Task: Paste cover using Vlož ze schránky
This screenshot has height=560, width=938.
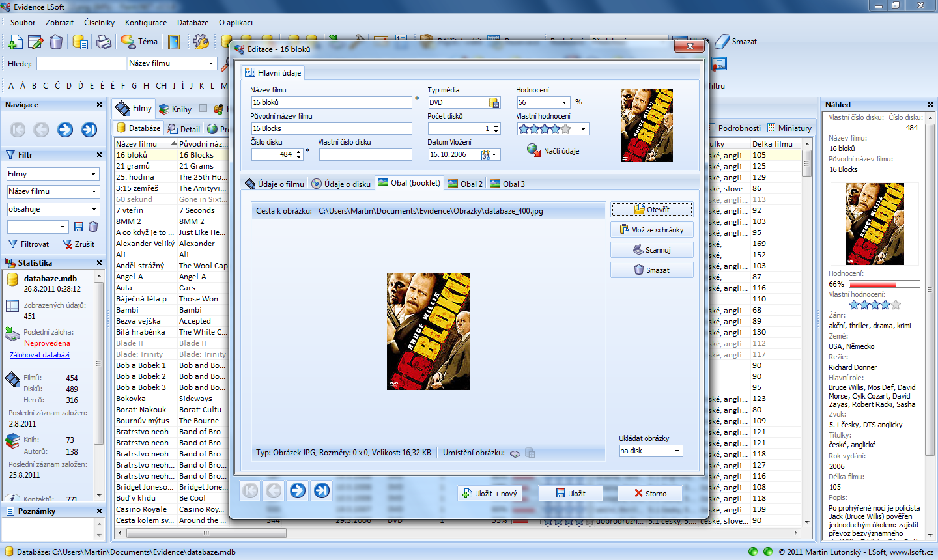Action: pyautogui.click(x=651, y=230)
